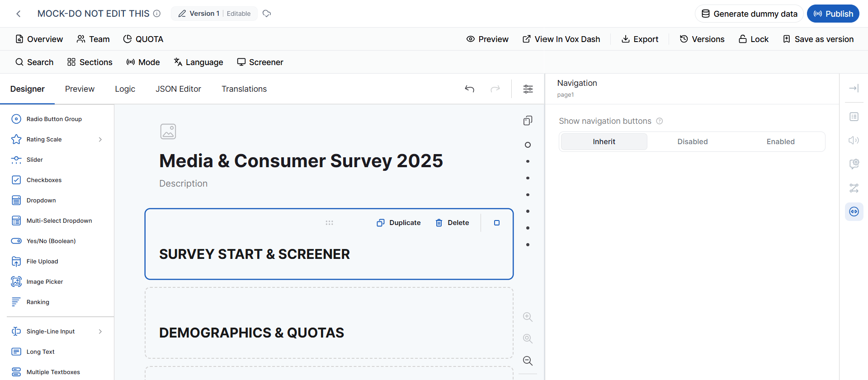The image size is (868, 380).
Task: Click the Export button
Action: pyautogui.click(x=640, y=39)
